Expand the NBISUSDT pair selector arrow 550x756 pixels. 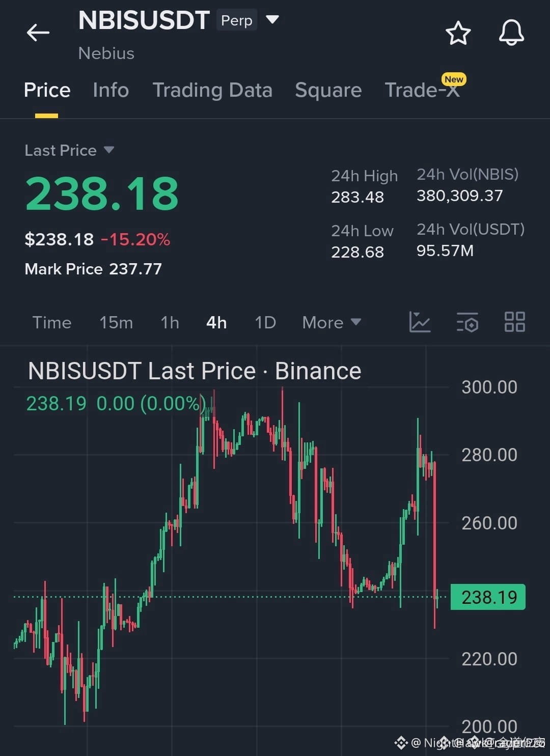point(272,20)
